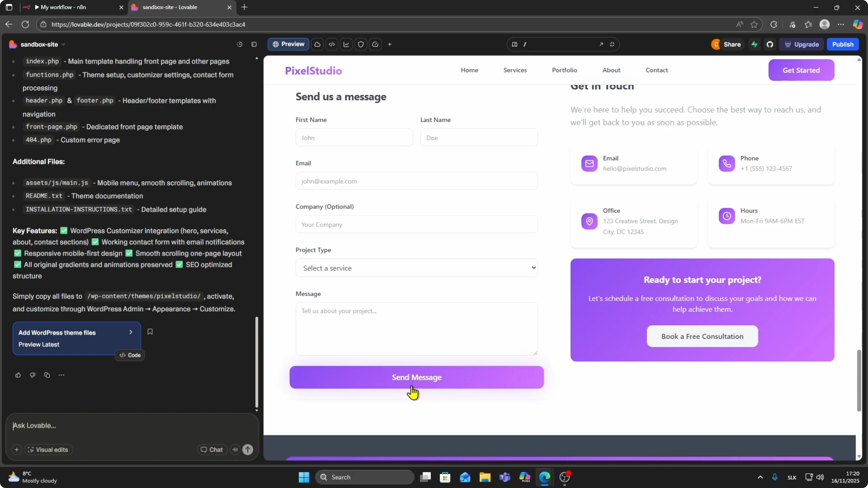This screenshot has height=488, width=868.
Task: Open Services in PixelStudio nav
Action: 515,70
